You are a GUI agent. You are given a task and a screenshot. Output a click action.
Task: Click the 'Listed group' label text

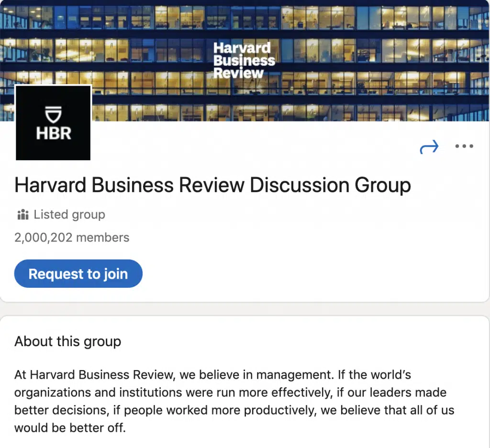[x=69, y=215]
